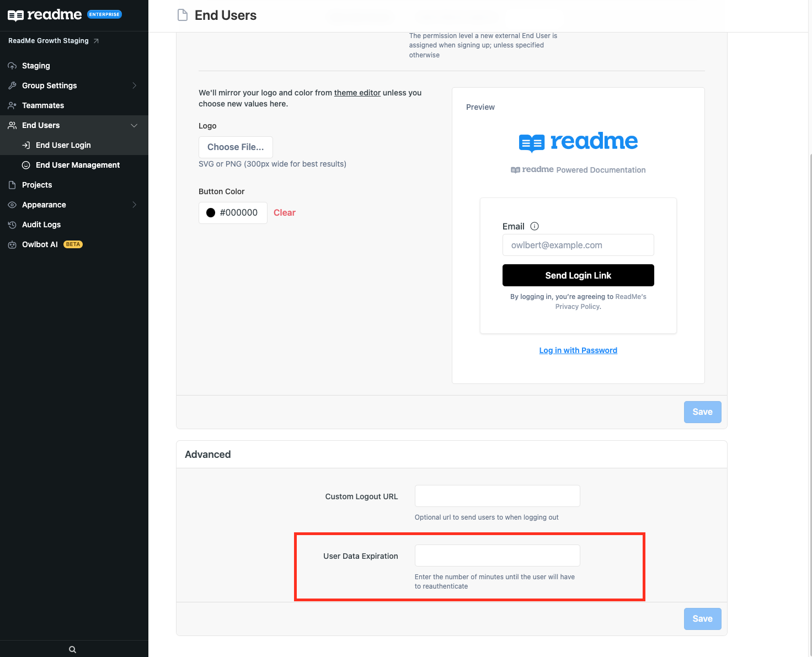Click the Staging cloud icon
Viewport: 812px width, 657px height.
point(12,66)
